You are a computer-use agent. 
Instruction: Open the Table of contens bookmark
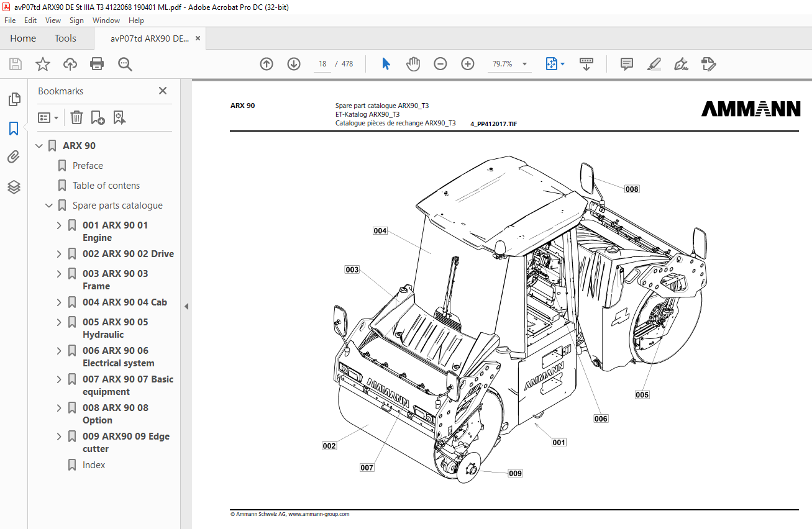pos(106,186)
